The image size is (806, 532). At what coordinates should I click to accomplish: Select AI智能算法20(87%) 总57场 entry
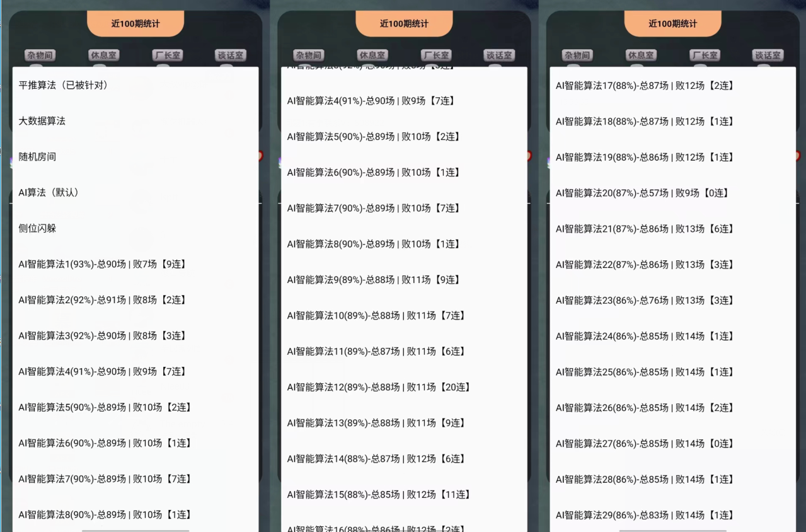(642, 193)
